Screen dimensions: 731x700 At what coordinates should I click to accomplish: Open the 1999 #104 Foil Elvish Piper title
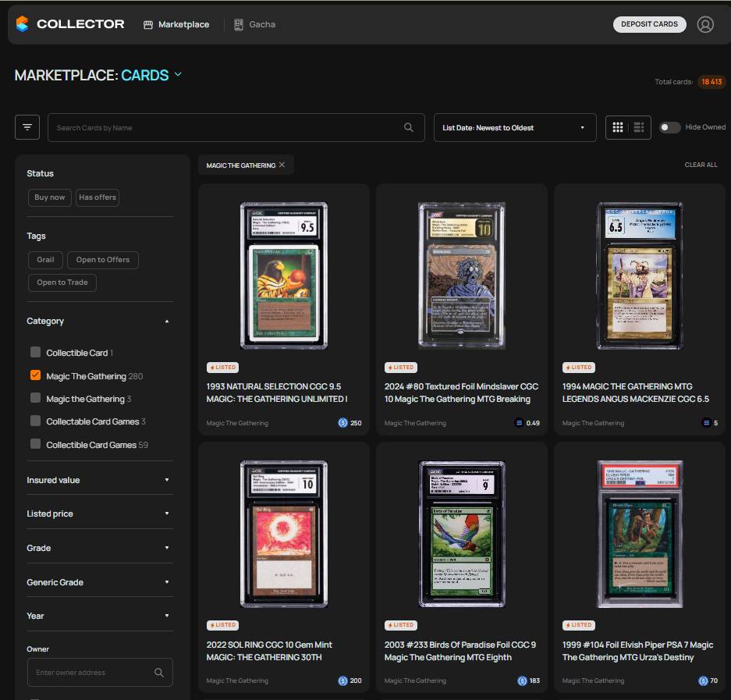637,651
